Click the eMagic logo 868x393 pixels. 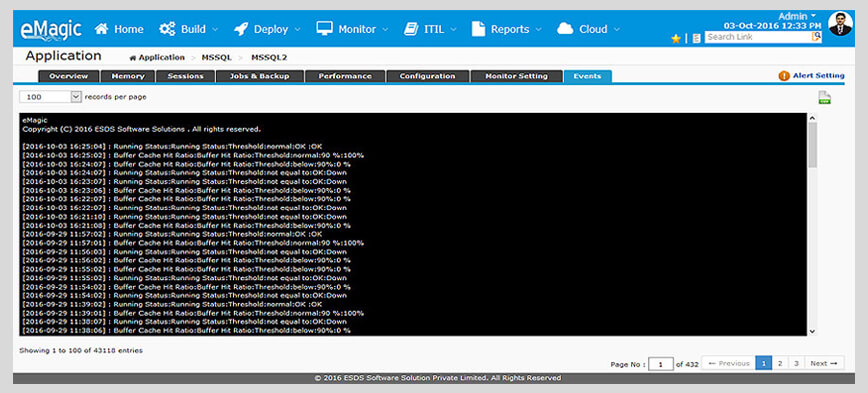pos(51,29)
